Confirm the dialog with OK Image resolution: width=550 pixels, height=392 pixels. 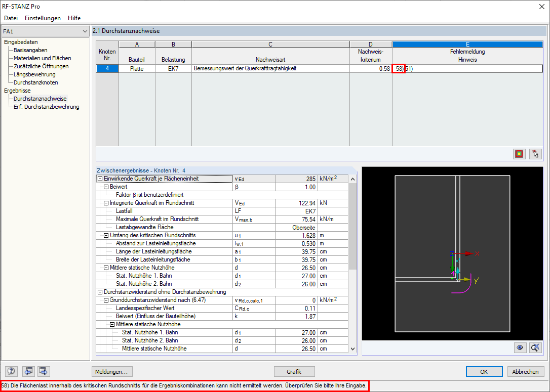pyautogui.click(x=484, y=371)
